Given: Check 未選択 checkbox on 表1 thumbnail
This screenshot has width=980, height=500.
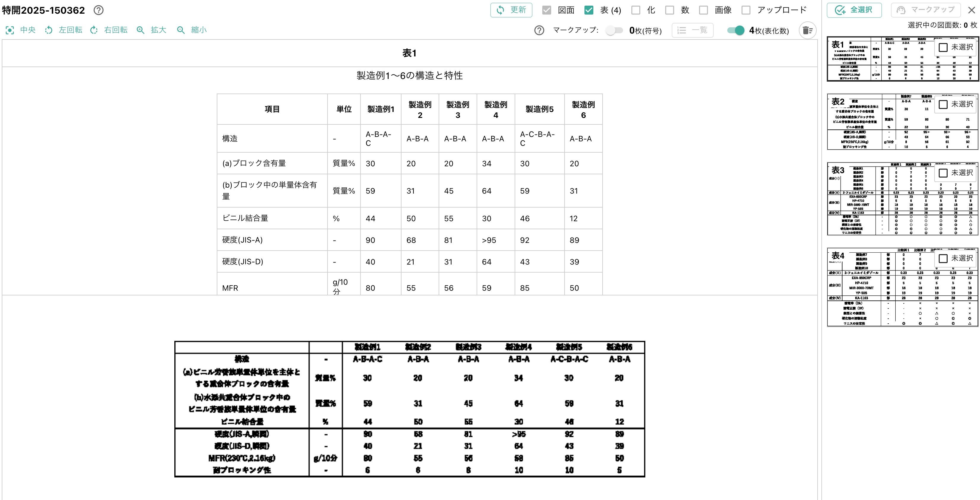Looking at the screenshot, I should 943,48.
